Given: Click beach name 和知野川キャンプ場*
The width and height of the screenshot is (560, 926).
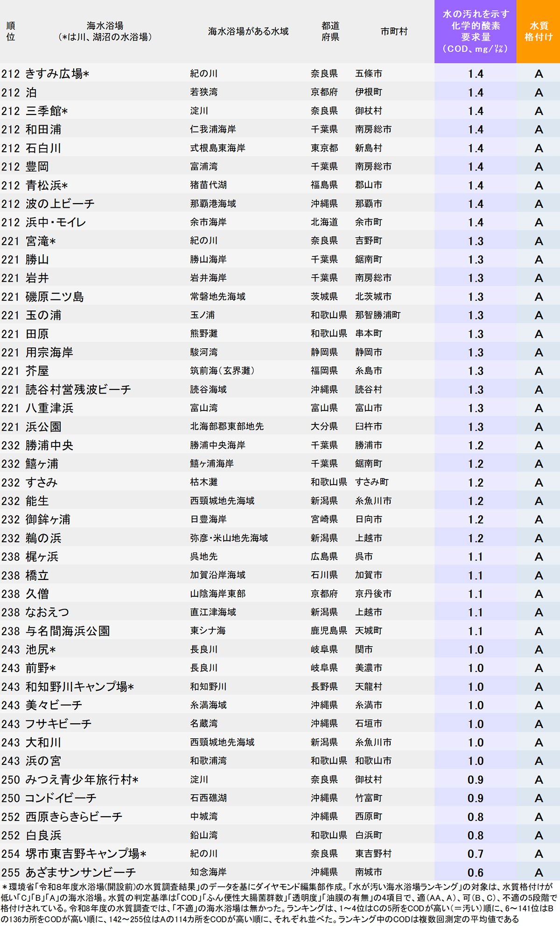Looking at the screenshot, I should tap(80, 686).
